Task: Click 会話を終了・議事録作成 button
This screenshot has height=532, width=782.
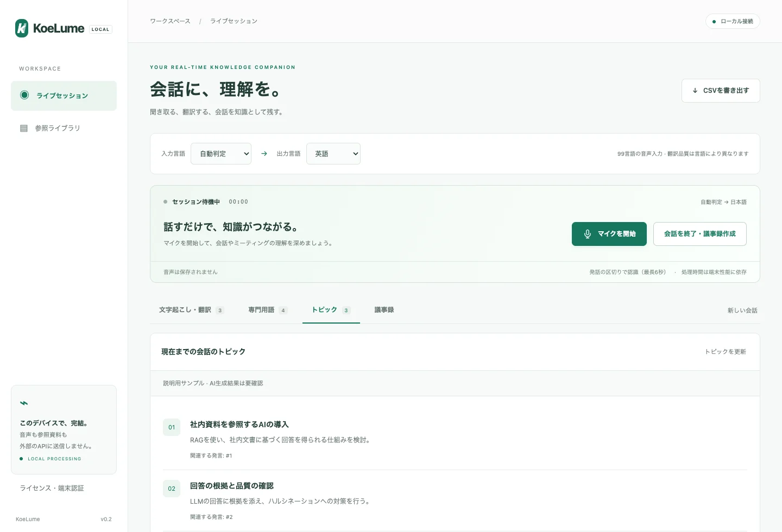Action: click(700, 234)
